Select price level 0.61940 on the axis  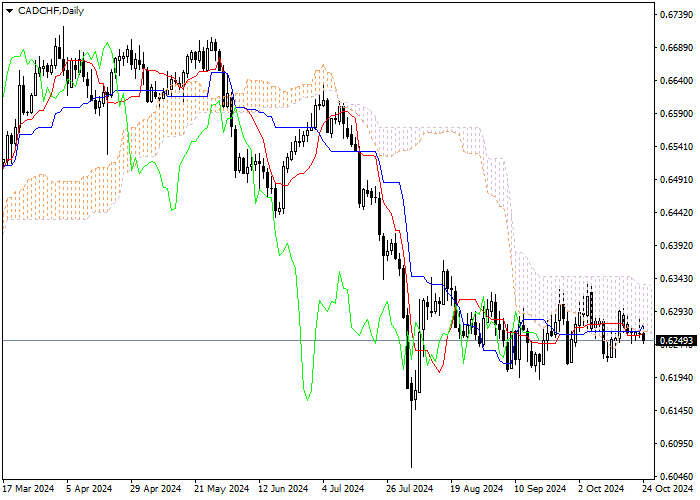(677, 378)
